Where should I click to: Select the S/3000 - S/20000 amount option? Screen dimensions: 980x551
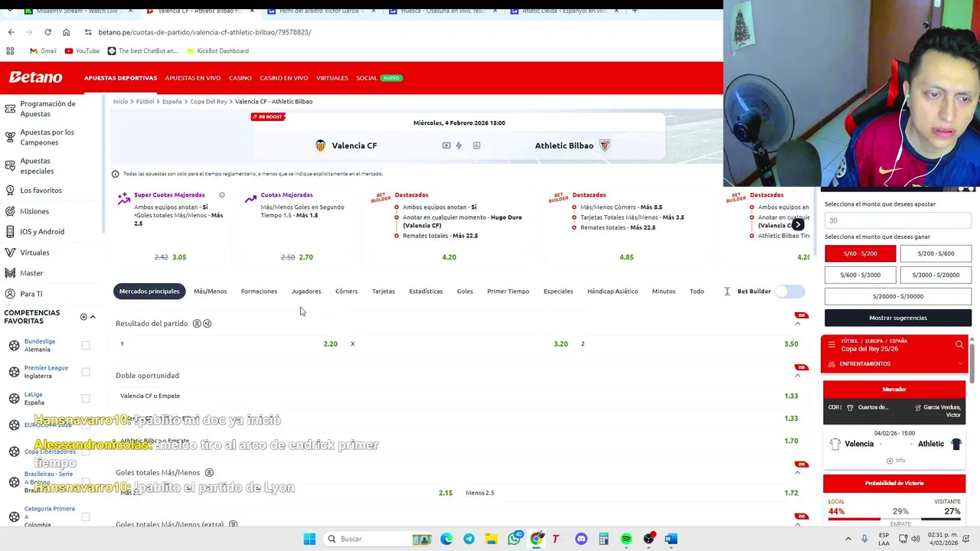(936, 275)
